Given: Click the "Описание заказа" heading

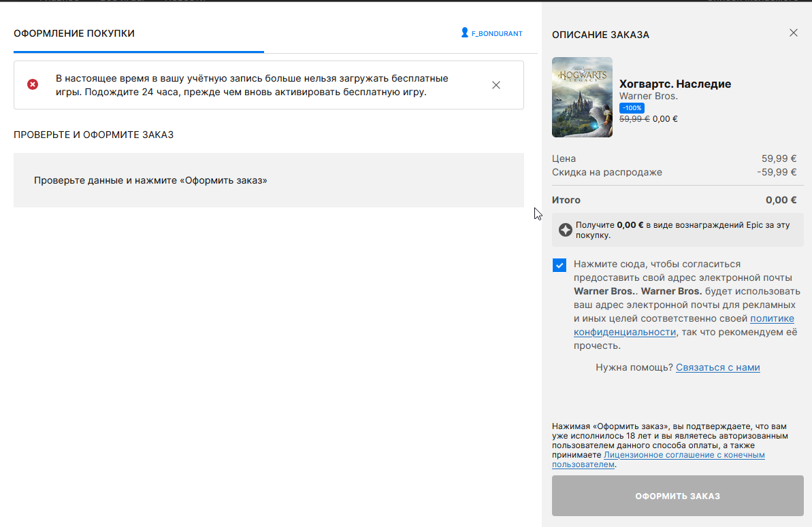Looking at the screenshot, I should pyautogui.click(x=600, y=35).
